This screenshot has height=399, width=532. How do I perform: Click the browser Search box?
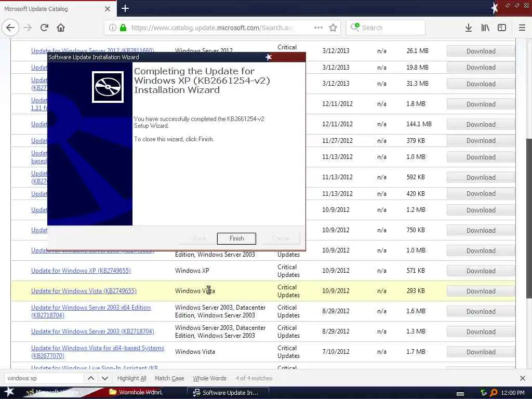(x=386, y=28)
